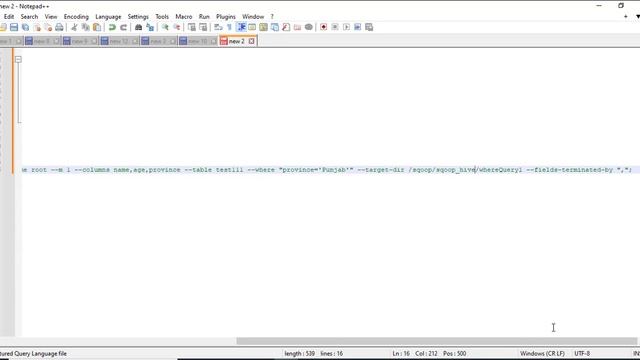Open the Macro menu

point(184,17)
